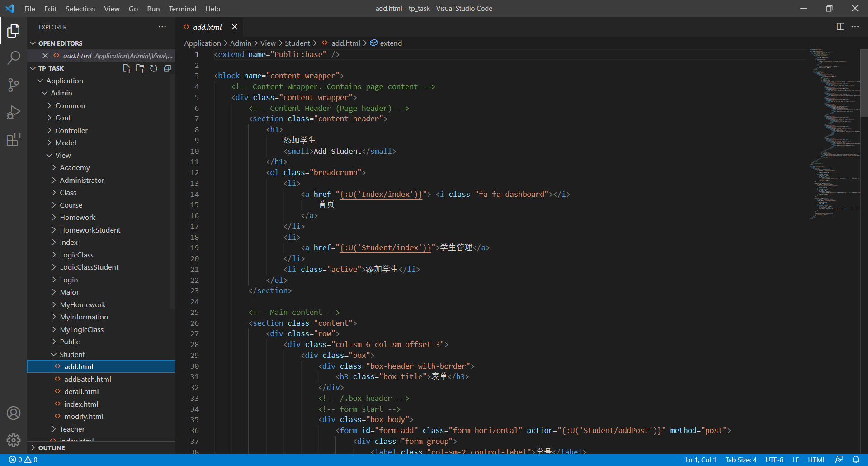Open the Edit menu
Viewport: 868px width, 466px height.
point(50,9)
